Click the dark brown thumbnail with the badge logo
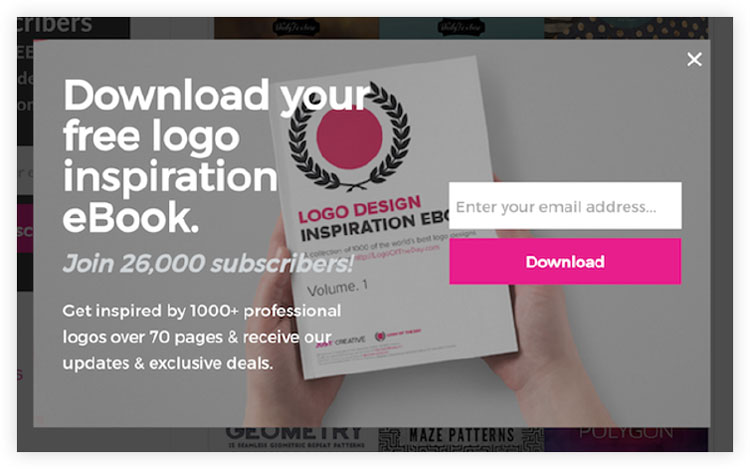 pyautogui.click(x=296, y=28)
